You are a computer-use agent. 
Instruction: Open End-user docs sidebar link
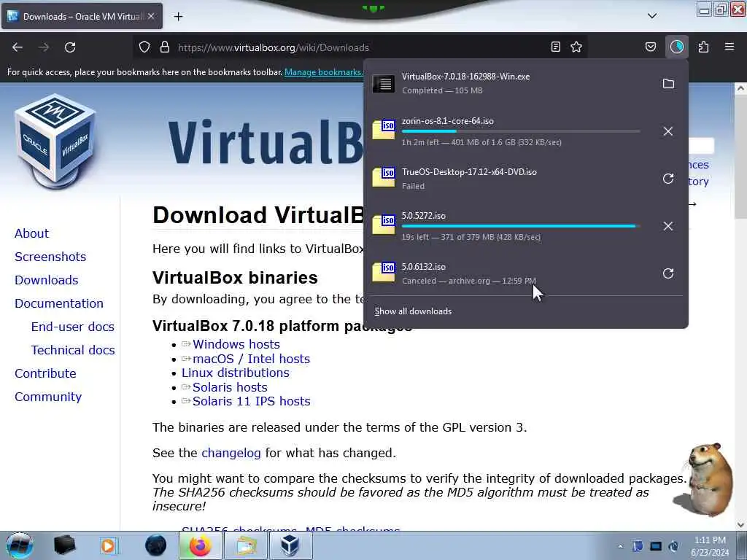[73, 327]
